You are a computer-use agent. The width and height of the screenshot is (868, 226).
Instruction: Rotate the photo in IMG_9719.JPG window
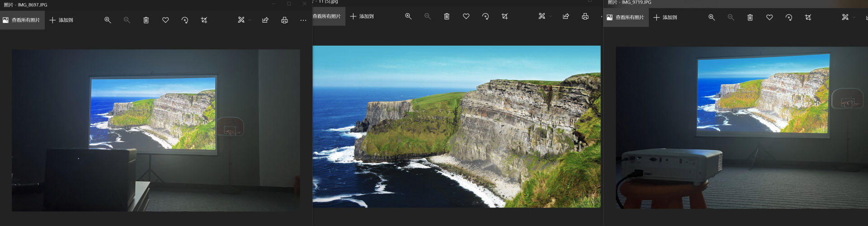[x=788, y=18]
